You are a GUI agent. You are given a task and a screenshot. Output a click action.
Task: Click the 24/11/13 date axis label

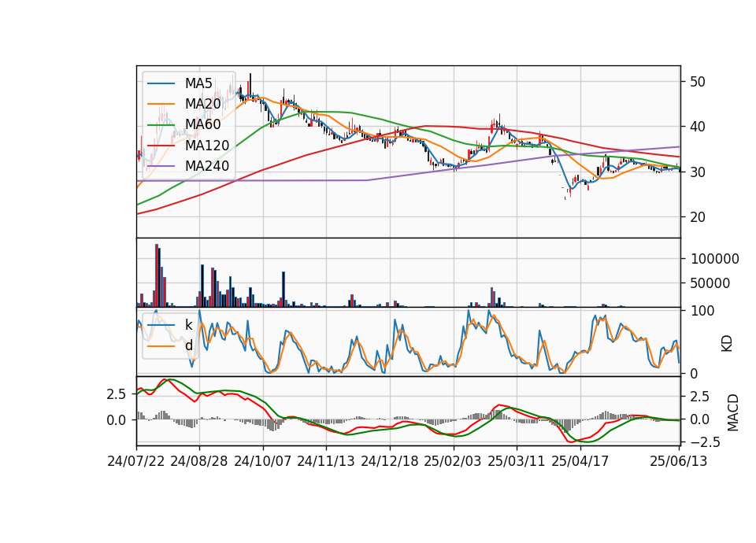(x=326, y=461)
